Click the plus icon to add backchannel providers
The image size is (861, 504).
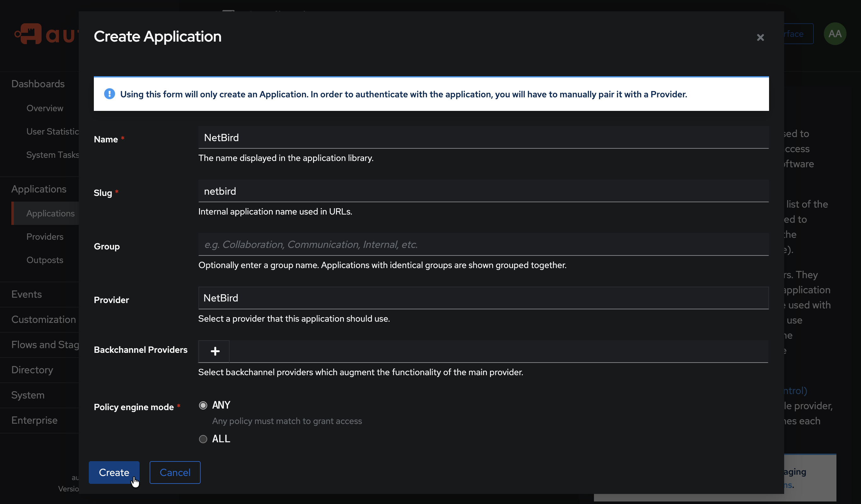tap(214, 351)
